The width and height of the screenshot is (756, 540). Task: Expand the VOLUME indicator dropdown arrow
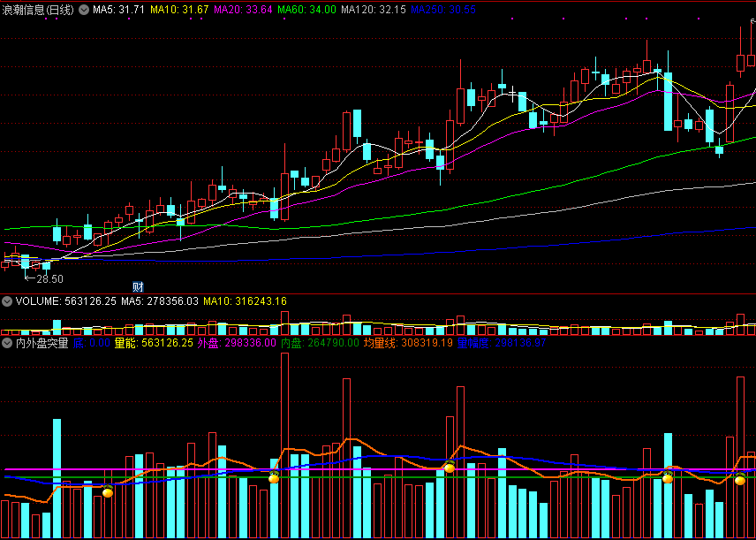(7, 301)
